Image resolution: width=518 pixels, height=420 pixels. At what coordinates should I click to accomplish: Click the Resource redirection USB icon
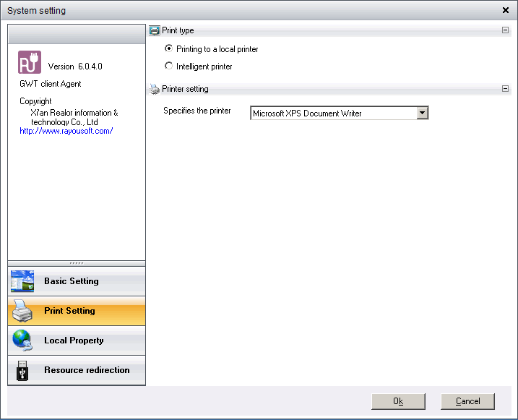coord(22,370)
